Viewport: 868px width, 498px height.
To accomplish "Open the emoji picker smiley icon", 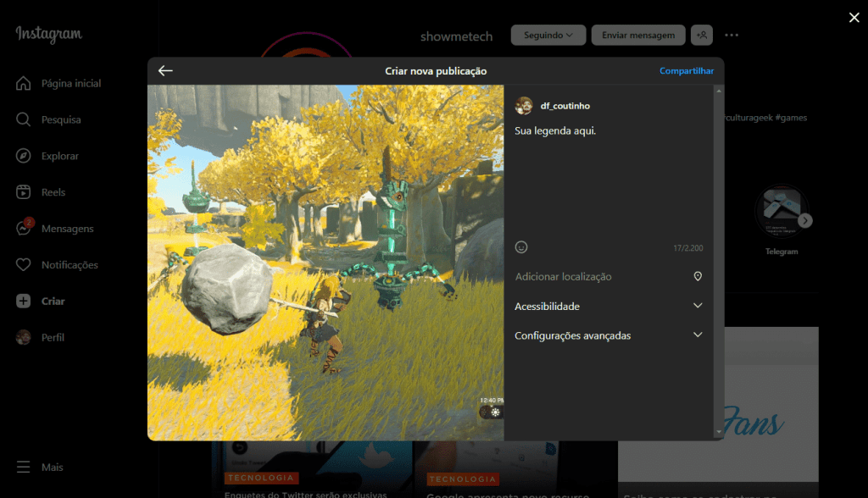I will (x=521, y=247).
